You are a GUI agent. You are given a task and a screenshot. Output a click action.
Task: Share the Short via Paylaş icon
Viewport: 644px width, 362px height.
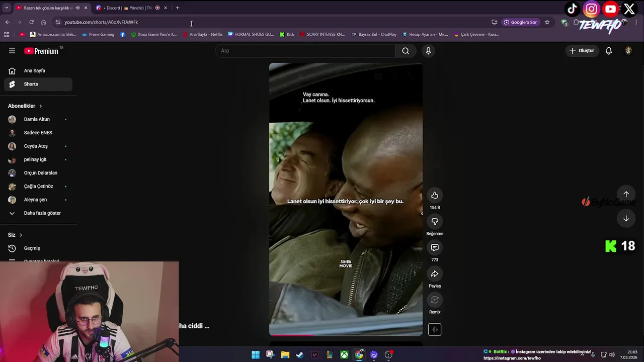pyautogui.click(x=435, y=274)
